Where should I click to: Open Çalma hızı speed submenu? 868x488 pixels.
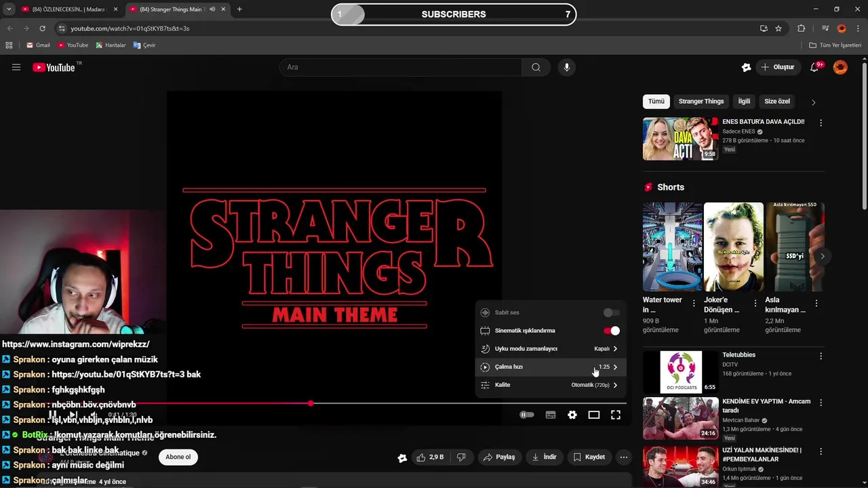pyautogui.click(x=549, y=367)
